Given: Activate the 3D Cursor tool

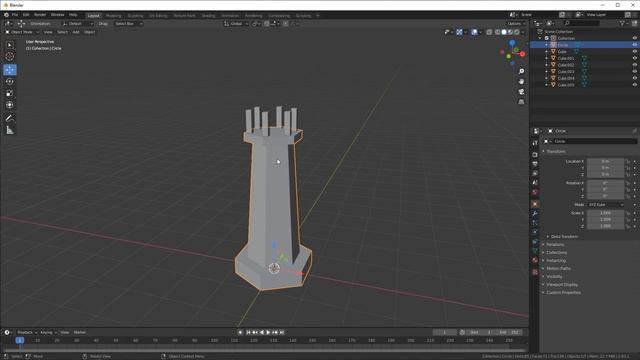Looking at the screenshot, I should click(10, 56).
